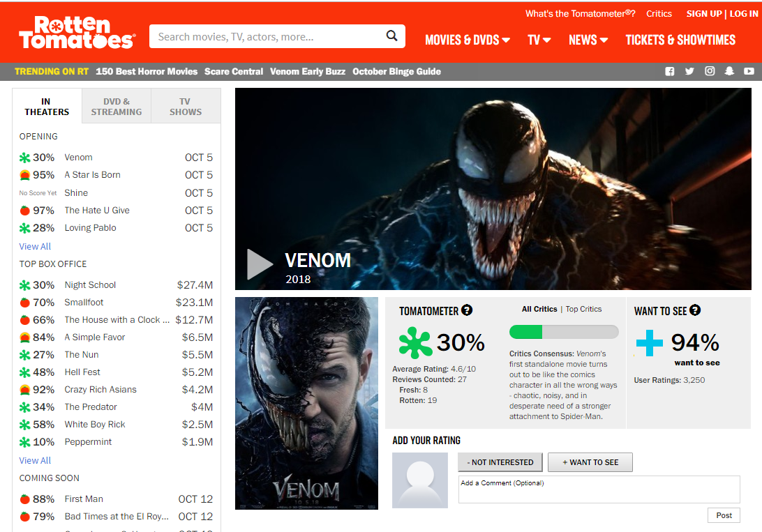Click the Tomatometer help question mark icon

(467, 310)
